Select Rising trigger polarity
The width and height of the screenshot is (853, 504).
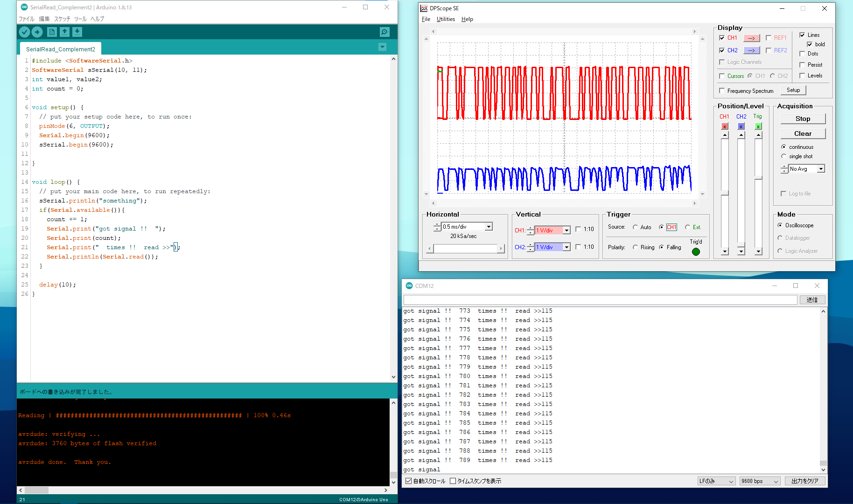pyautogui.click(x=636, y=247)
